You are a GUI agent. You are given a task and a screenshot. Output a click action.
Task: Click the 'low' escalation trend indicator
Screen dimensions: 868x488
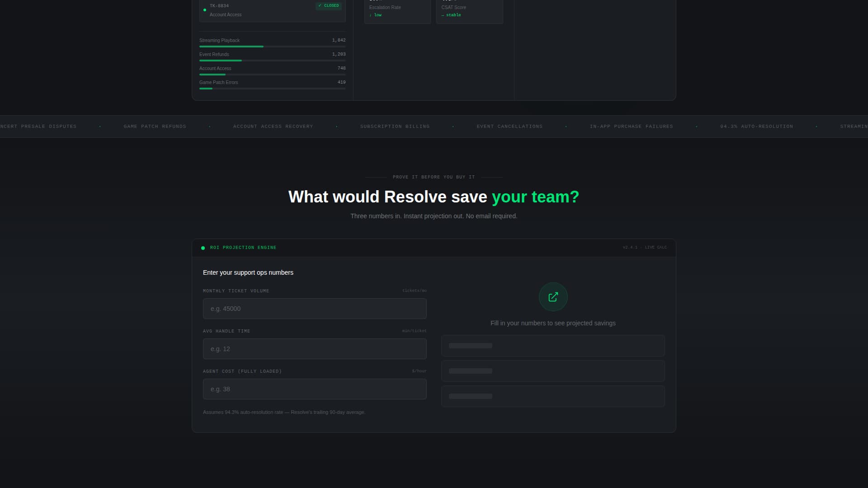pos(375,15)
